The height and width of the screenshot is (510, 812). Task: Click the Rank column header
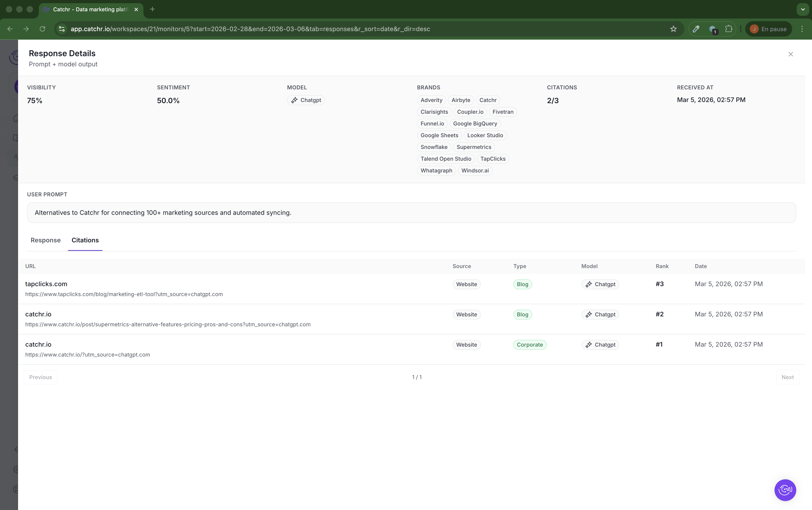662,266
